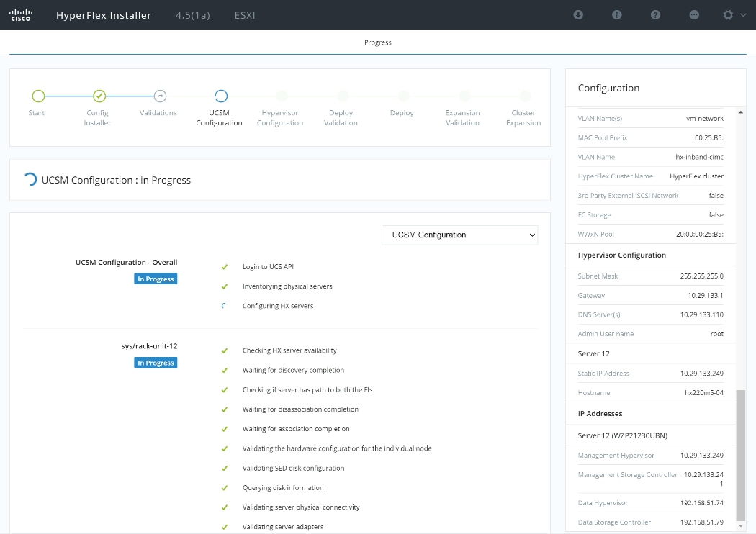Click checkmark next to Inventorying physical servers
The height and width of the screenshot is (534, 756).
(224, 286)
